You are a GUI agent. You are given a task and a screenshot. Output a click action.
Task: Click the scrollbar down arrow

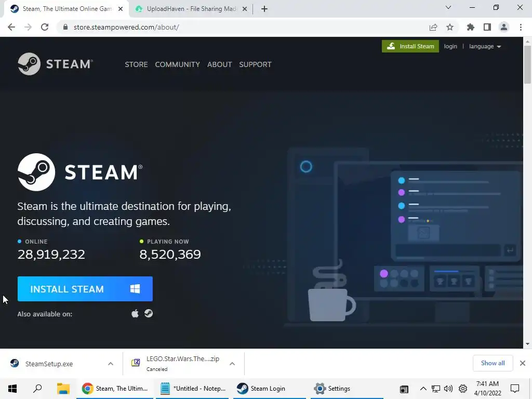point(527,344)
